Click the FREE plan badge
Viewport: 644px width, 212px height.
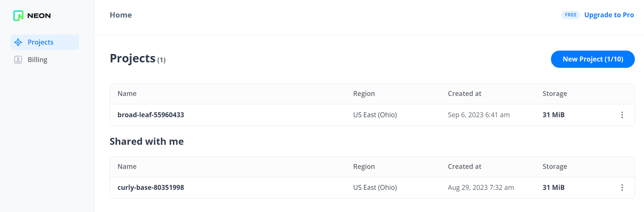click(x=571, y=15)
